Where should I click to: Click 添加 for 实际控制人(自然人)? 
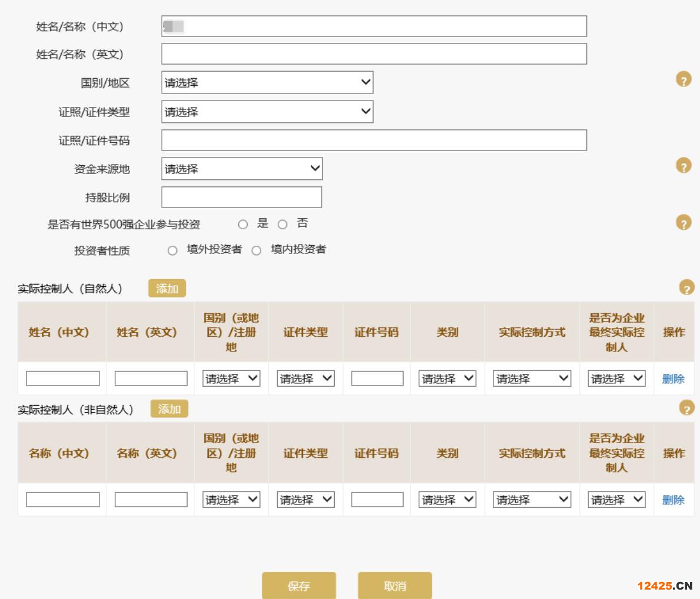pos(167,289)
